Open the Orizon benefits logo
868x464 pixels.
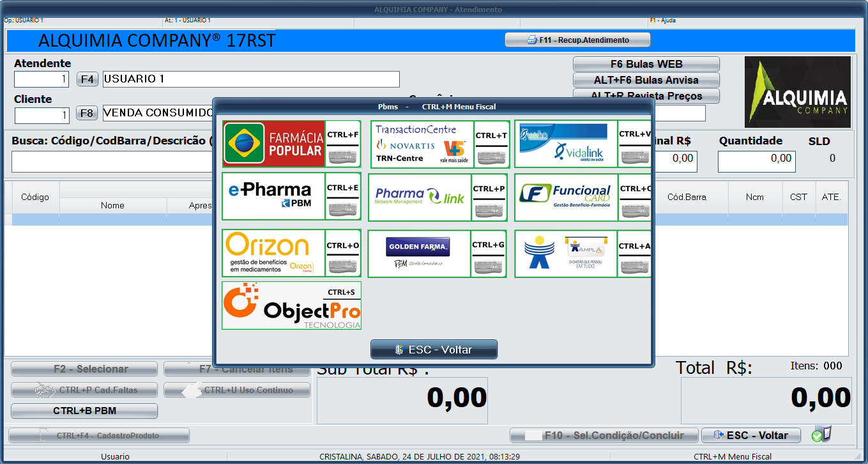point(274,253)
